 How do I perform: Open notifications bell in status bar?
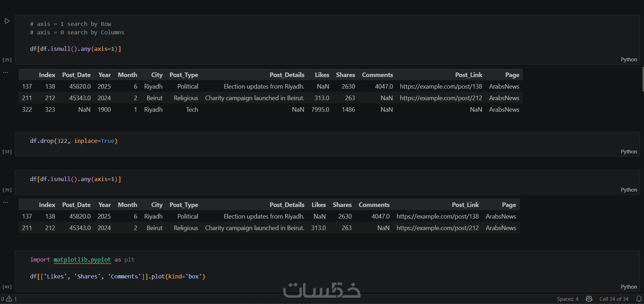[639, 299]
